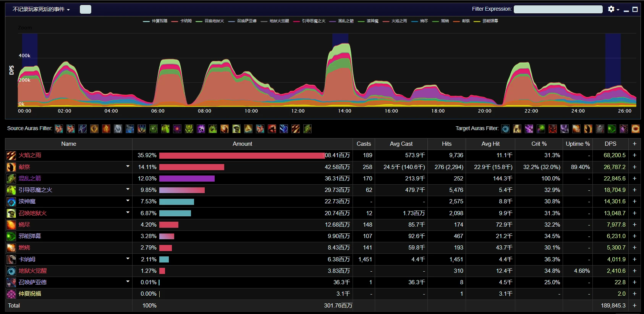Click the 召唤地狱火 ability icon in the table

(11, 213)
